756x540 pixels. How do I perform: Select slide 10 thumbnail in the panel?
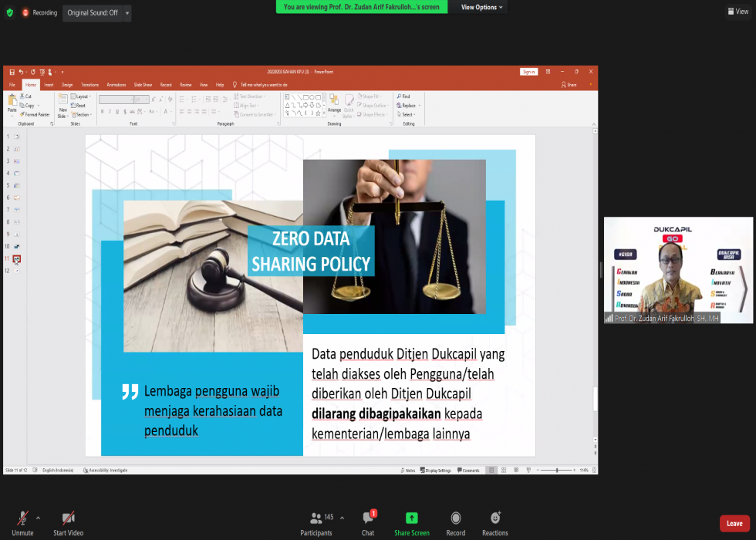coord(16,246)
